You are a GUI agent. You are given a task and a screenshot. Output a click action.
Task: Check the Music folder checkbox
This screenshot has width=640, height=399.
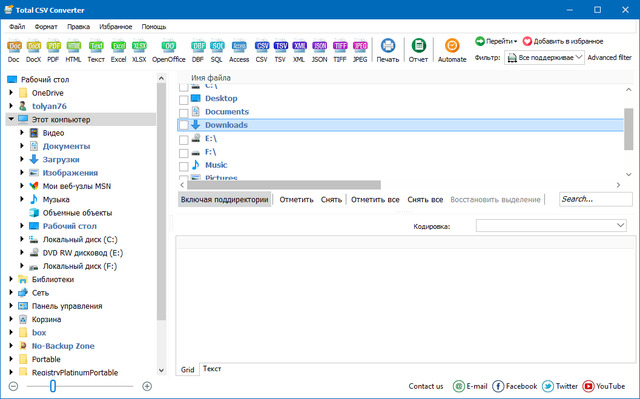(184, 166)
